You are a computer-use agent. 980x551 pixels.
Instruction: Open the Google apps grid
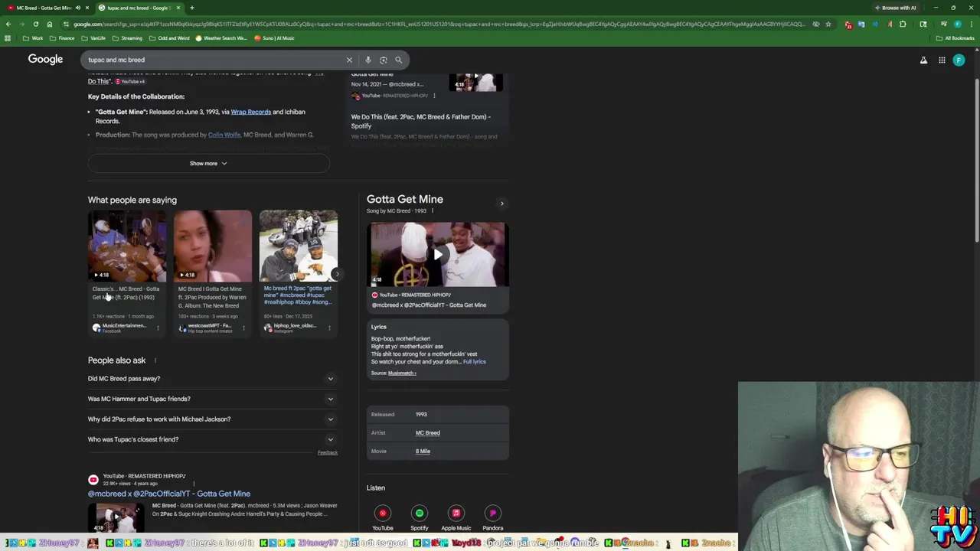pyautogui.click(x=942, y=60)
